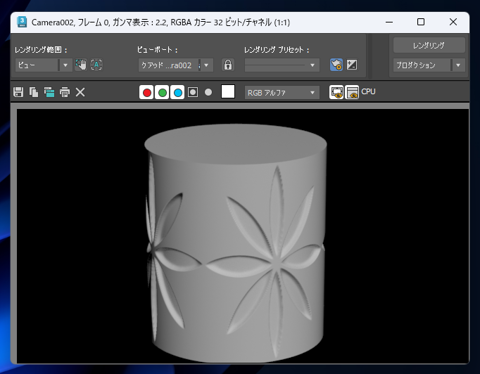Click the rendered cylinder image
480x374 pixels.
tap(235, 243)
